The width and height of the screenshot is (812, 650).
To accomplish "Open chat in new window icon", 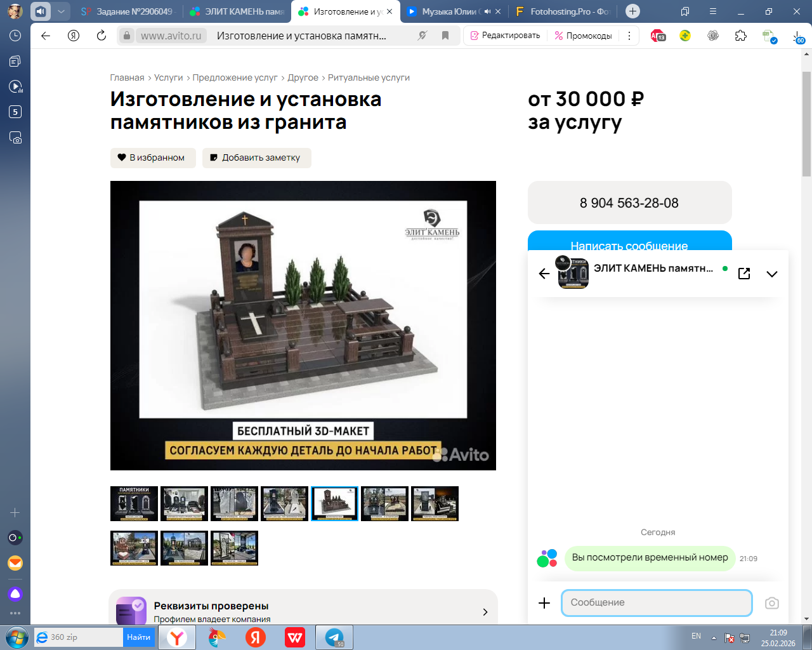I will click(744, 274).
